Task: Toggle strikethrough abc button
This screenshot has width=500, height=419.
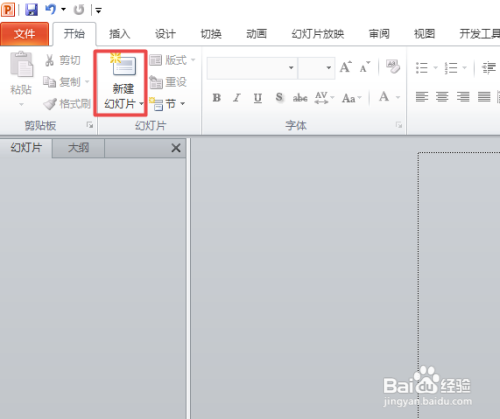Action: pos(300,98)
